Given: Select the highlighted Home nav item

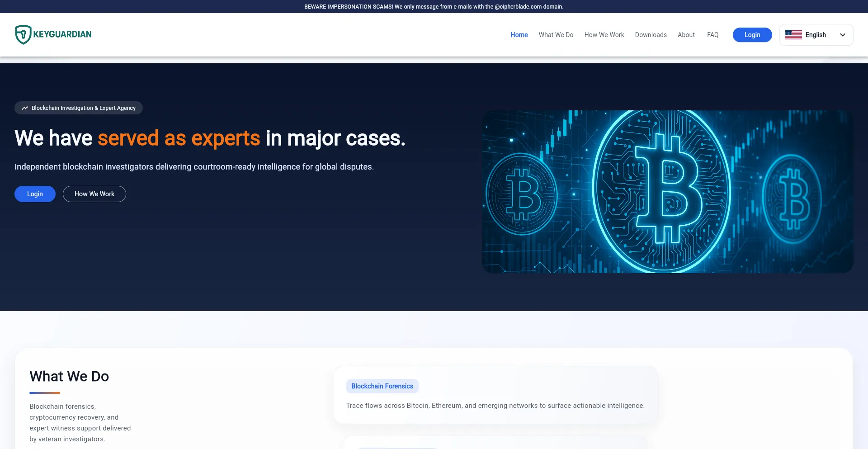Looking at the screenshot, I should 519,35.
